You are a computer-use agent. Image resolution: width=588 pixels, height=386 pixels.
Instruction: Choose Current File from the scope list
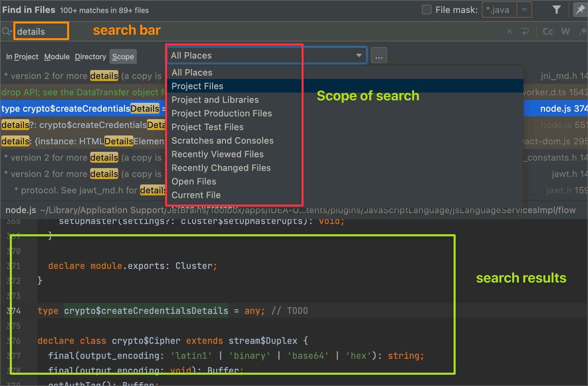coord(196,195)
